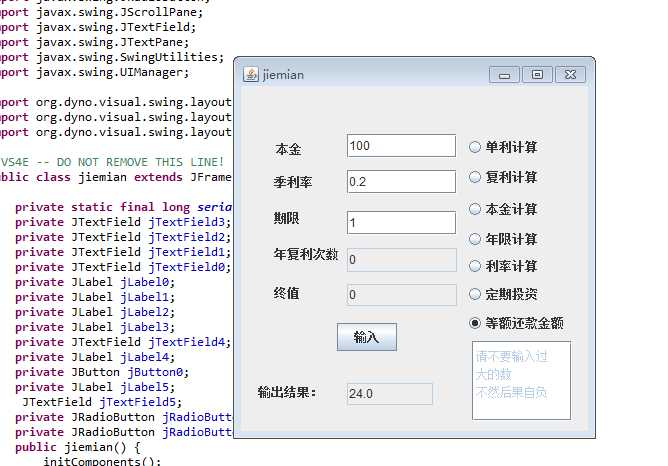This screenshot has width=668, height=466.
Task: Click 'class jiemian extends' in the code
Action: 109,177
